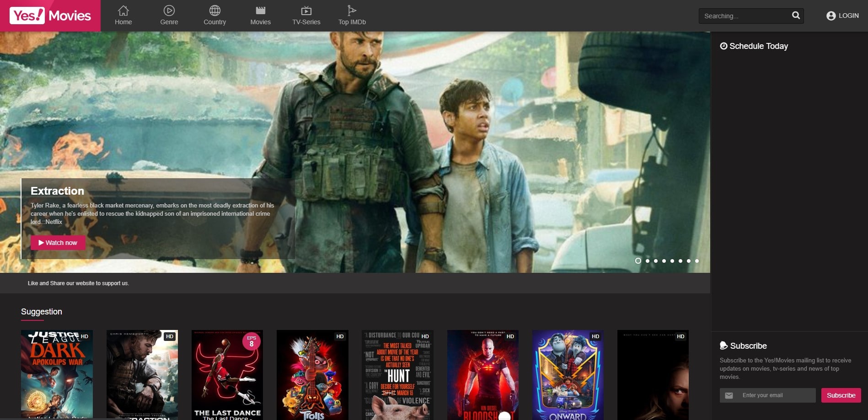Screen dimensions: 868x420
Task: Select the second carousel slide dot
Action: tap(648, 261)
